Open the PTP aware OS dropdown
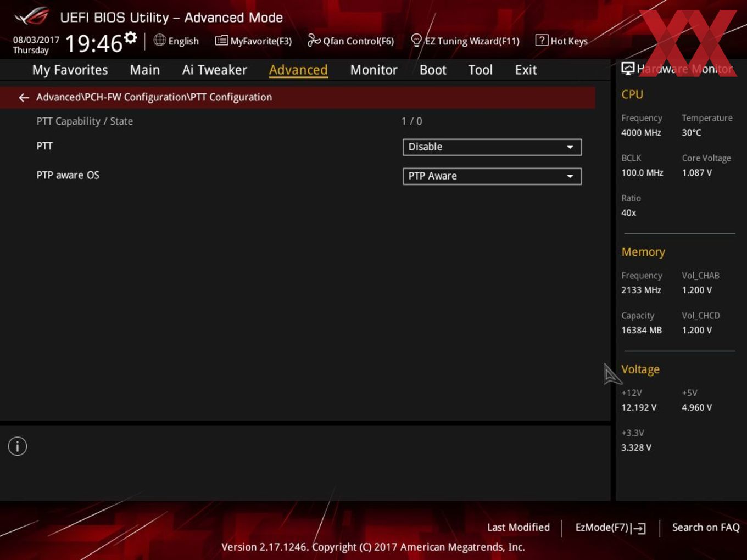The width and height of the screenshot is (747, 560). point(492,176)
